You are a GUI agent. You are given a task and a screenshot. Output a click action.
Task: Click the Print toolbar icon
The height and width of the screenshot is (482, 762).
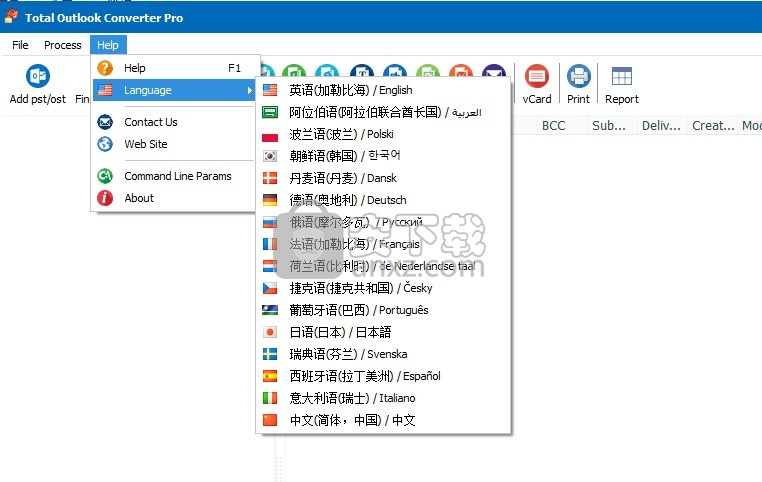click(578, 76)
